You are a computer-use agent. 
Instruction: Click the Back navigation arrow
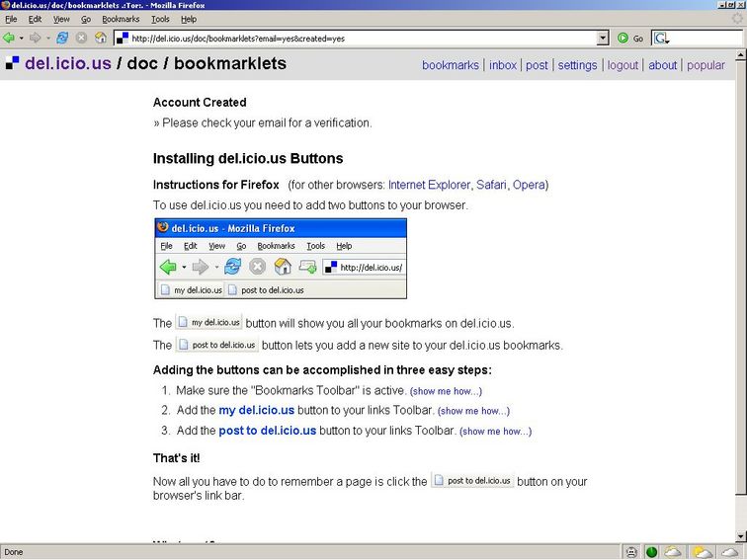point(9,38)
